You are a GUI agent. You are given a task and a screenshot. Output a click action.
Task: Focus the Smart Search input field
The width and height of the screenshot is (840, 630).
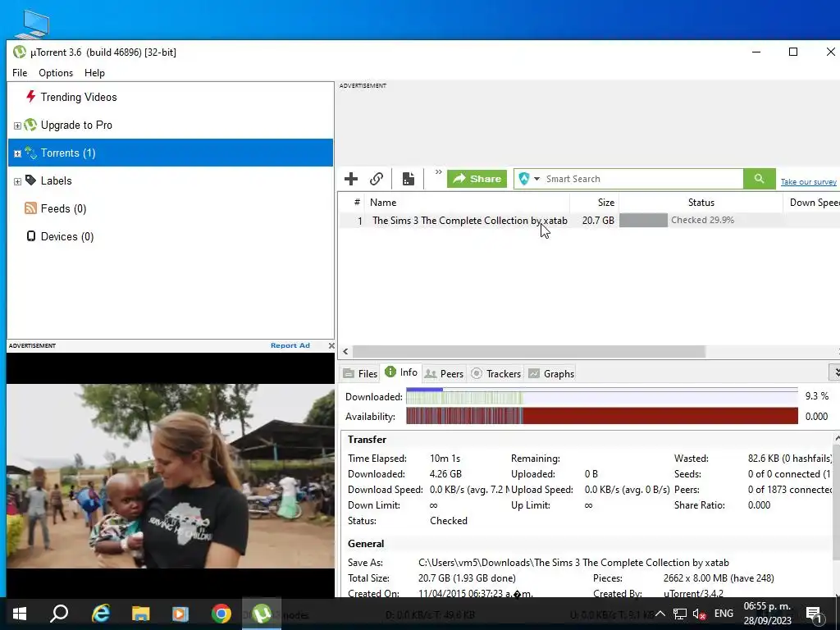[643, 178]
